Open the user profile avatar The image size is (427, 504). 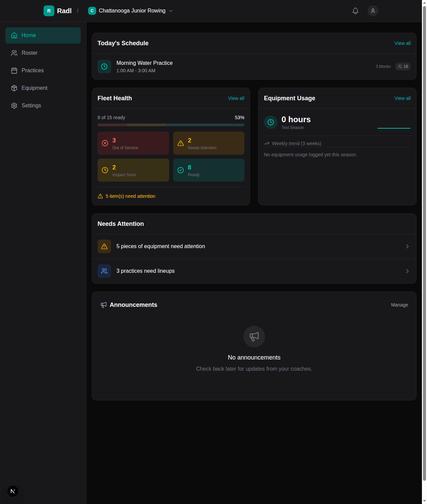coord(373,11)
